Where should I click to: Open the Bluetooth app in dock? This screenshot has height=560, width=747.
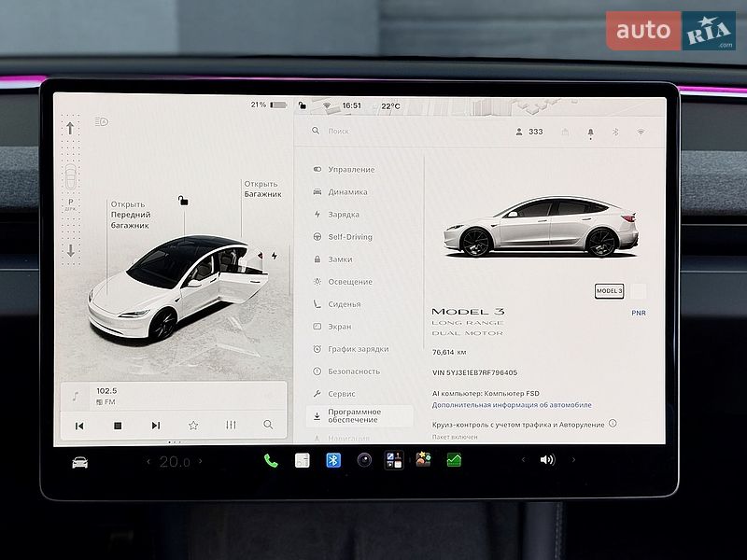click(x=333, y=460)
